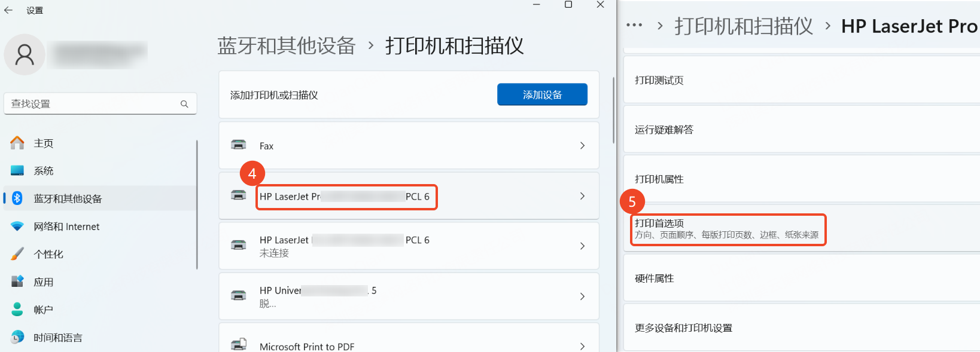The height and width of the screenshot is (352, 980).
Task: Expand the Microsoft Print to PDF chevron
Action: point(582,346)
